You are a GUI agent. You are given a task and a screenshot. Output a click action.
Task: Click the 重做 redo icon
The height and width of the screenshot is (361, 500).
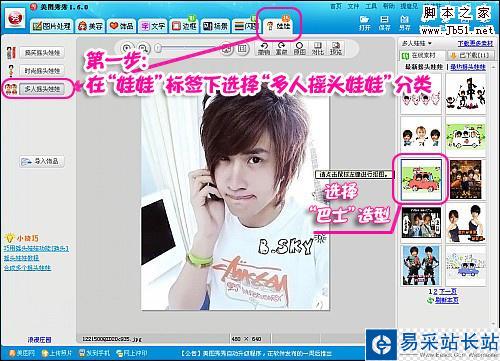(281, 49)
